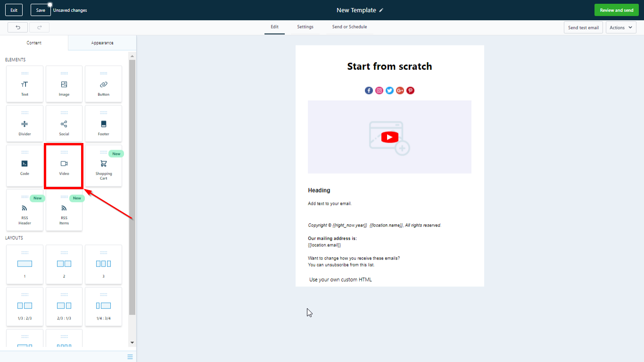Click the YouTube video placeholder in email
This screenshot has height=362, width=644.
[389, 137]
